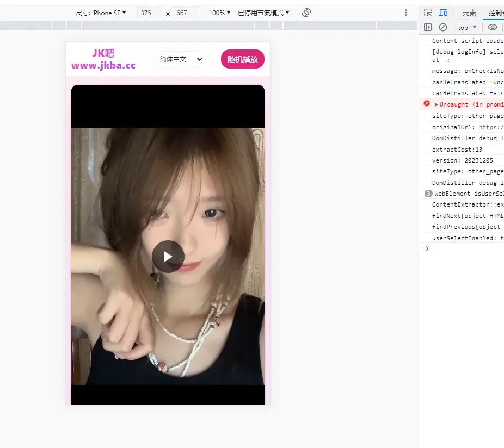The width and height of the screenshot is (504, 448).
Task: Click the 'userSelectEnabled: t' log line
Action: (468, 238)
